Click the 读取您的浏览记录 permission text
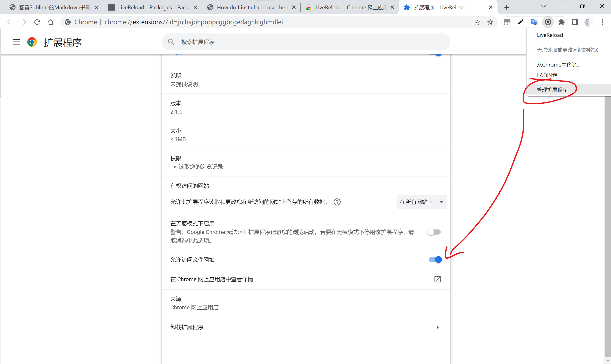 coord(201,167)
